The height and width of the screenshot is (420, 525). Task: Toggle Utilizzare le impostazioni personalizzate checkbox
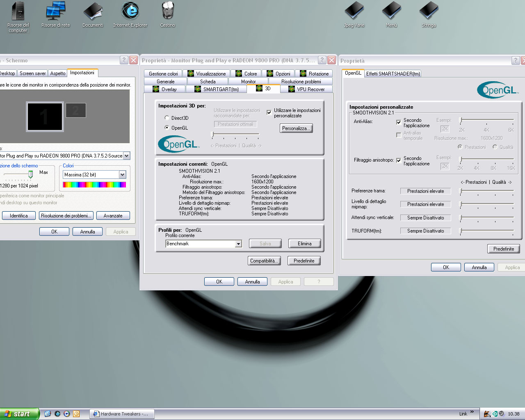pos(269,112)
